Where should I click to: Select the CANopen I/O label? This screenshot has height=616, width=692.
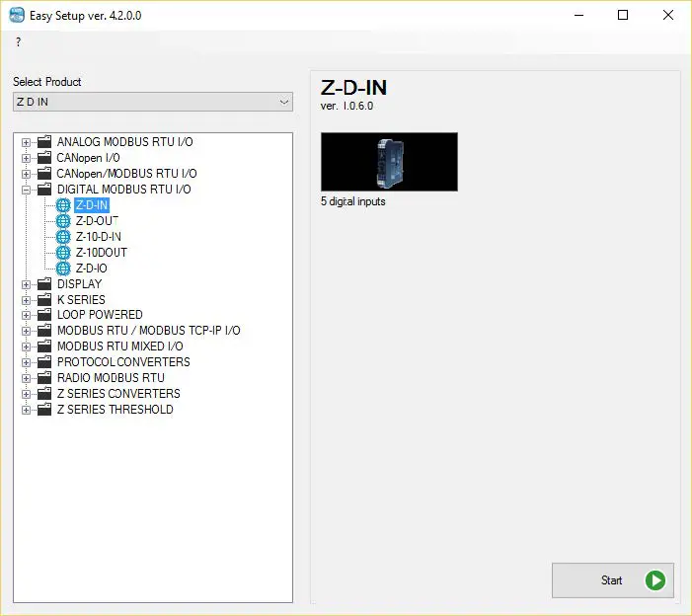[x=88, y=158]
